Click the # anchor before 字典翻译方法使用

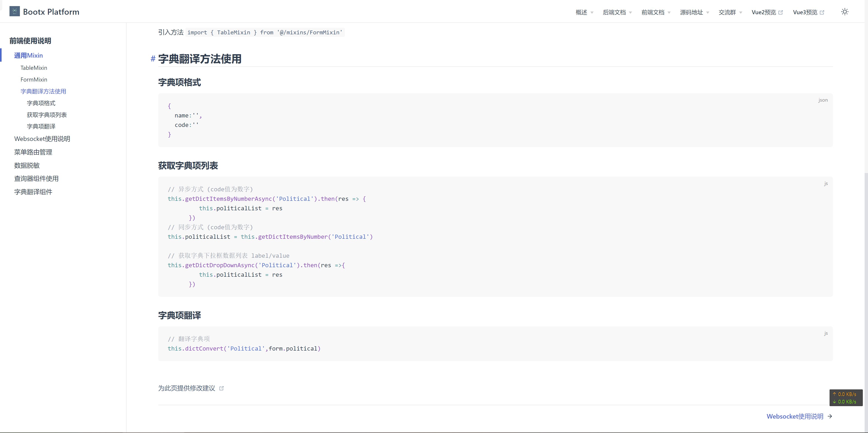pos(153,59)
